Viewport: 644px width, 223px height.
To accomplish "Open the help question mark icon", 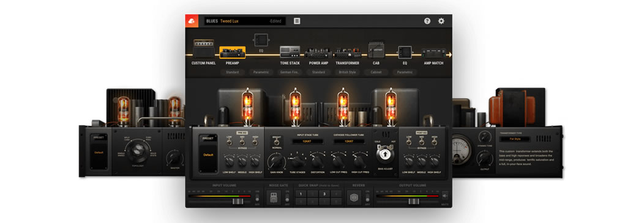I will point(427,21).
